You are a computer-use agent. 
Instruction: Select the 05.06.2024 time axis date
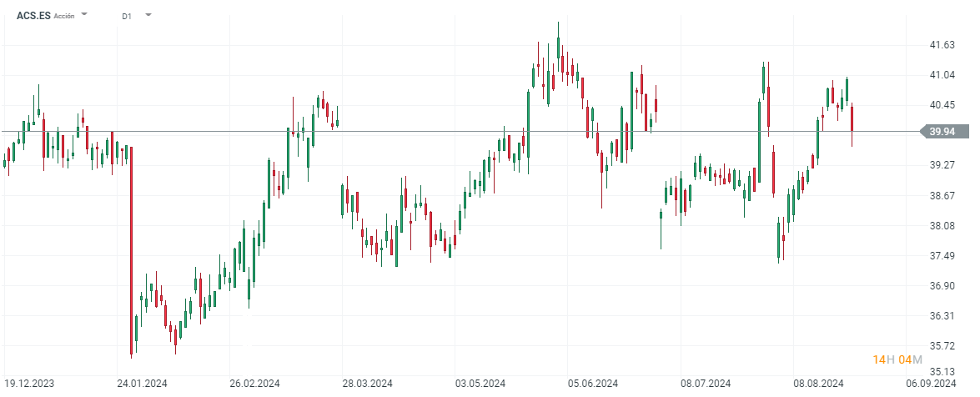pos(591,384)
